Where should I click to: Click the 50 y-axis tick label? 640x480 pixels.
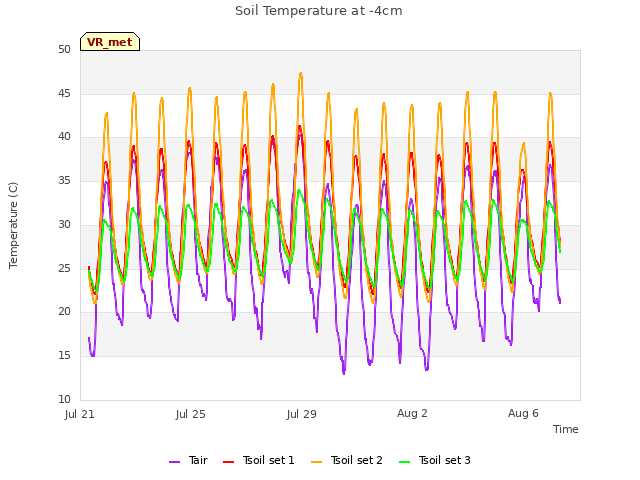coord(64,49)
